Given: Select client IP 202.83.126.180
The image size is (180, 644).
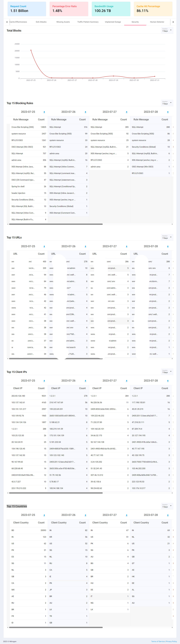Looking at the screenshot, I should [18, 396].
